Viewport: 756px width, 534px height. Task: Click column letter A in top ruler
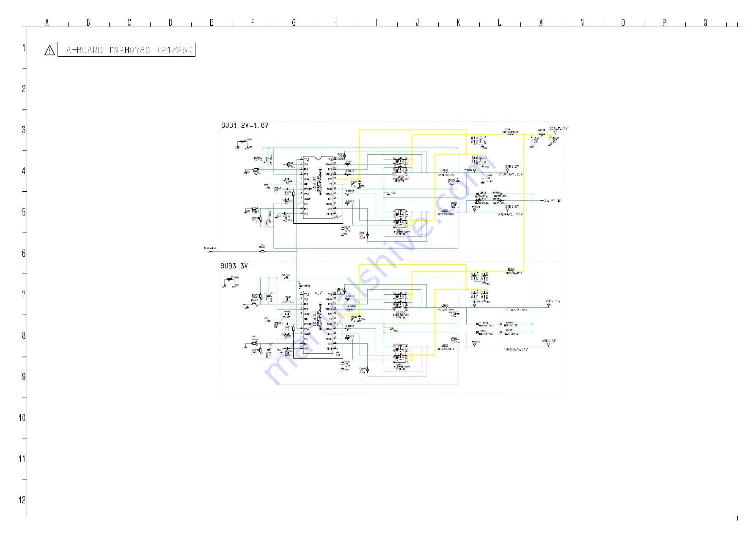[x=47, y=22]
